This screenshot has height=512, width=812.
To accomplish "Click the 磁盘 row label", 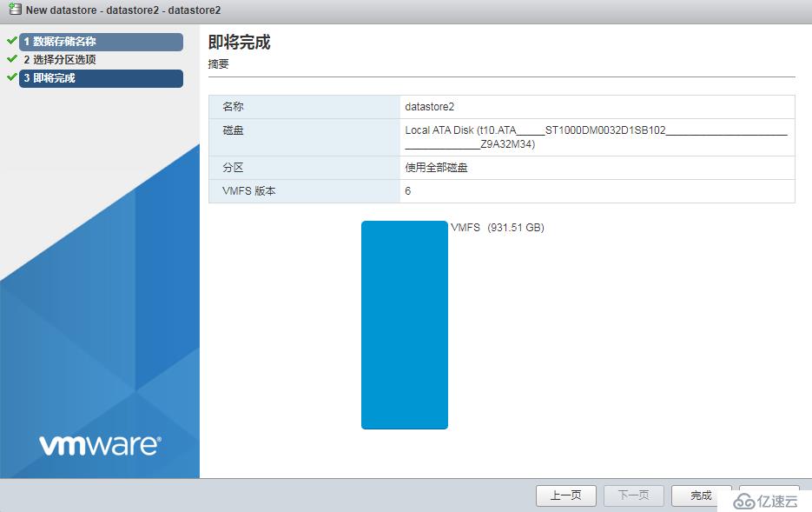I will [x=233, y=130].
